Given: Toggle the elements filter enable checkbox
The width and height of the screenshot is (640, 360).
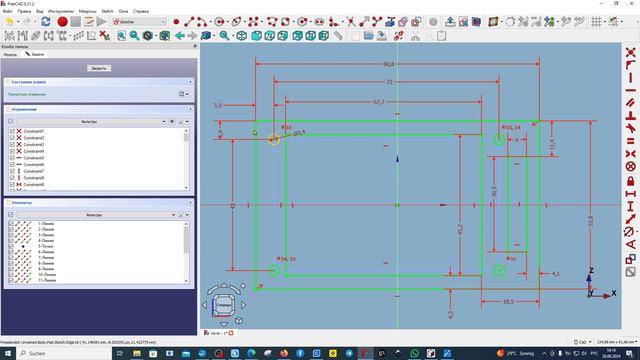Looking at the screenshot, I should click(11, 214).
